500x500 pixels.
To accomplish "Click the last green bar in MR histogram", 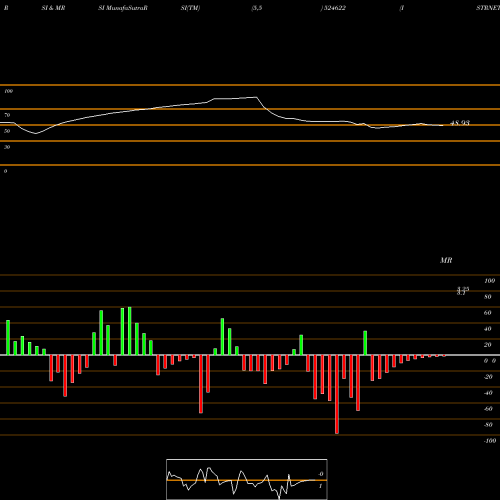I will click(x=365, y=343).
